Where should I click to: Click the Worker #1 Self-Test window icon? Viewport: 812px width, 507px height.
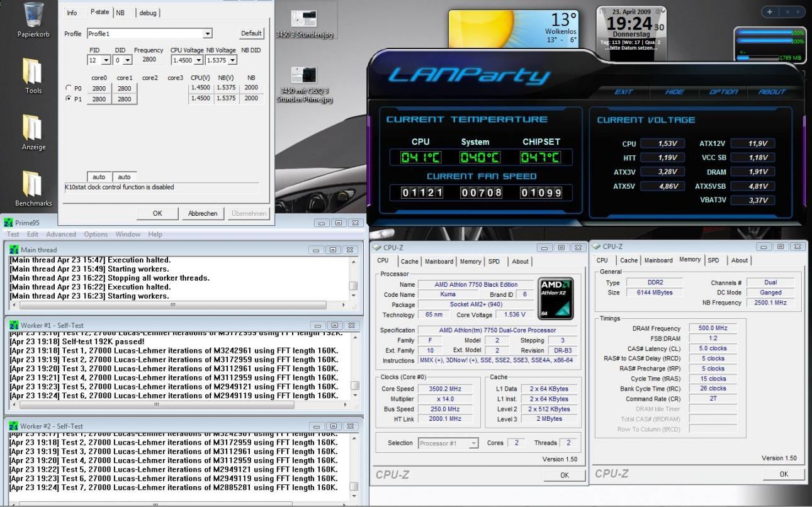click(14, 325)
